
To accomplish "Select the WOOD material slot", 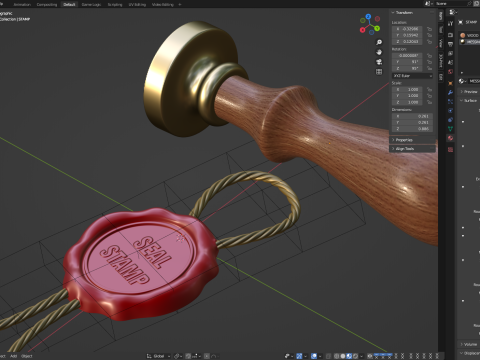I will pyautogui.click(x=469, y=35).
